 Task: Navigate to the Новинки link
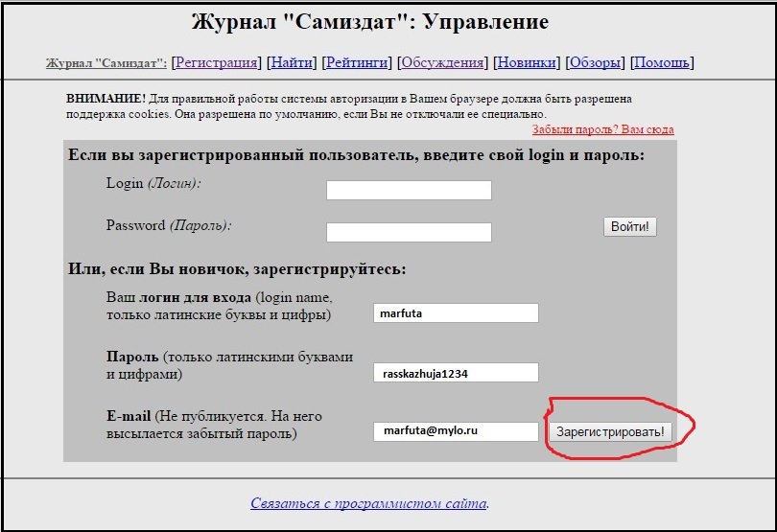pyautogui.click(x=526, y=63)
